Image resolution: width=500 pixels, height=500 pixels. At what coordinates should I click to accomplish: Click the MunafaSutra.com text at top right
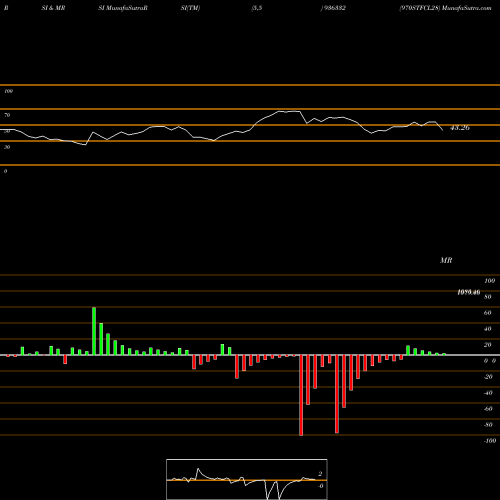[x=467, y=8]
